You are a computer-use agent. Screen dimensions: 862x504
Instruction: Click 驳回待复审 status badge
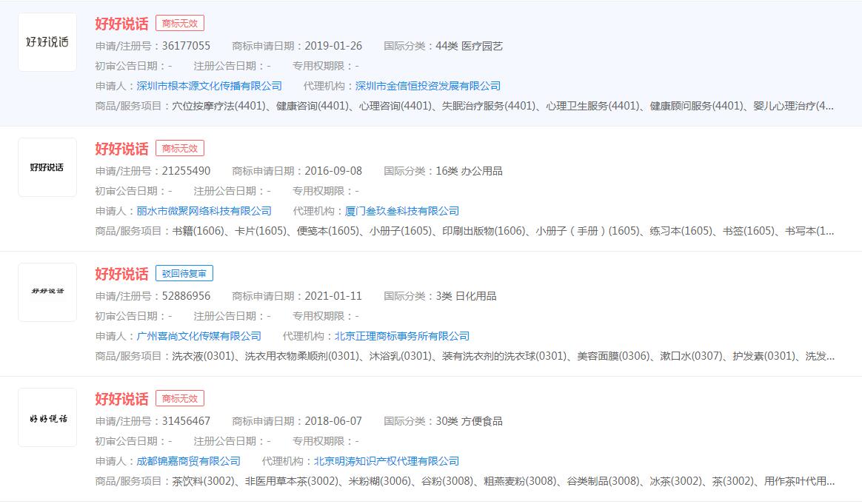point(184,273)
